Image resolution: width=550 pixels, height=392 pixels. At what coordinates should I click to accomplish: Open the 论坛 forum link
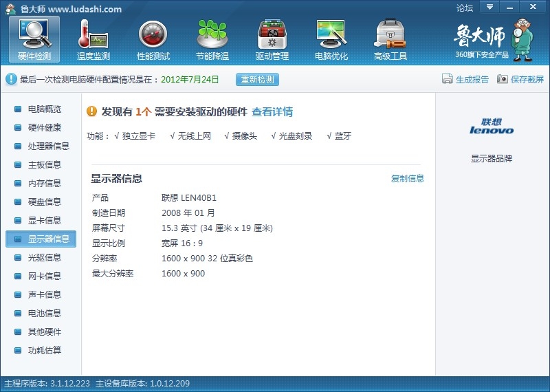coord(465,8)
